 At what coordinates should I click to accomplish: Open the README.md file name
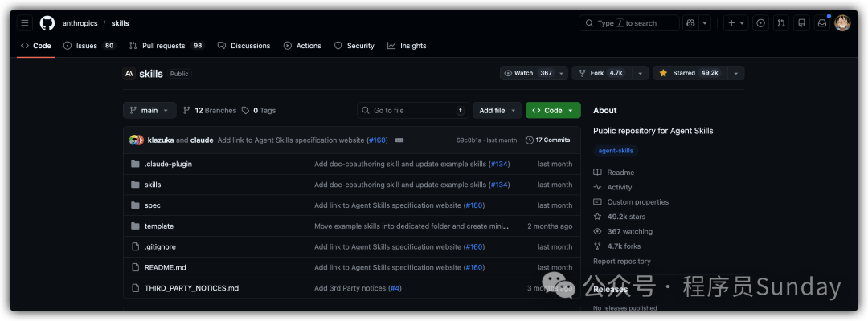(x=165, y=267)
